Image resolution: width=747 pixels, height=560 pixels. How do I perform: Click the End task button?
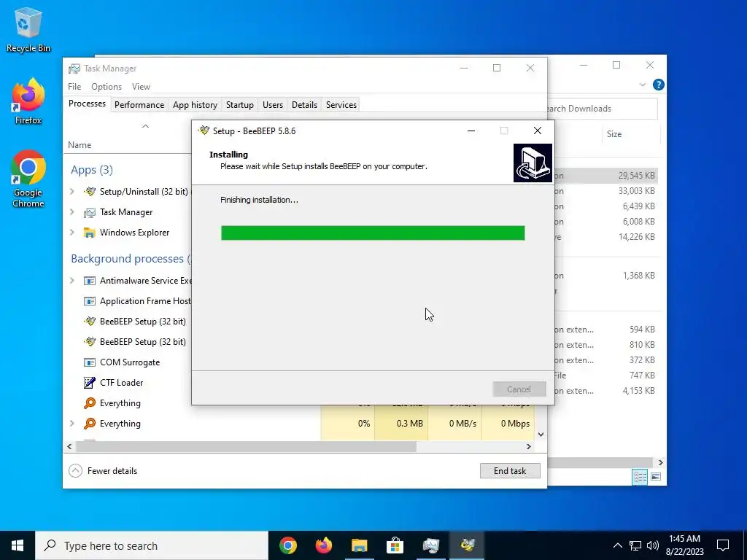pos(510,471)
